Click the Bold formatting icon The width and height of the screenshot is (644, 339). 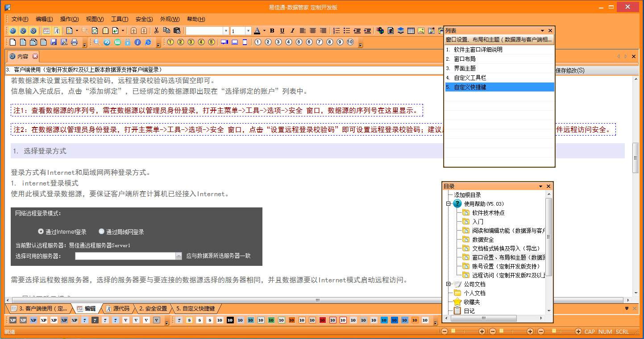272,31
